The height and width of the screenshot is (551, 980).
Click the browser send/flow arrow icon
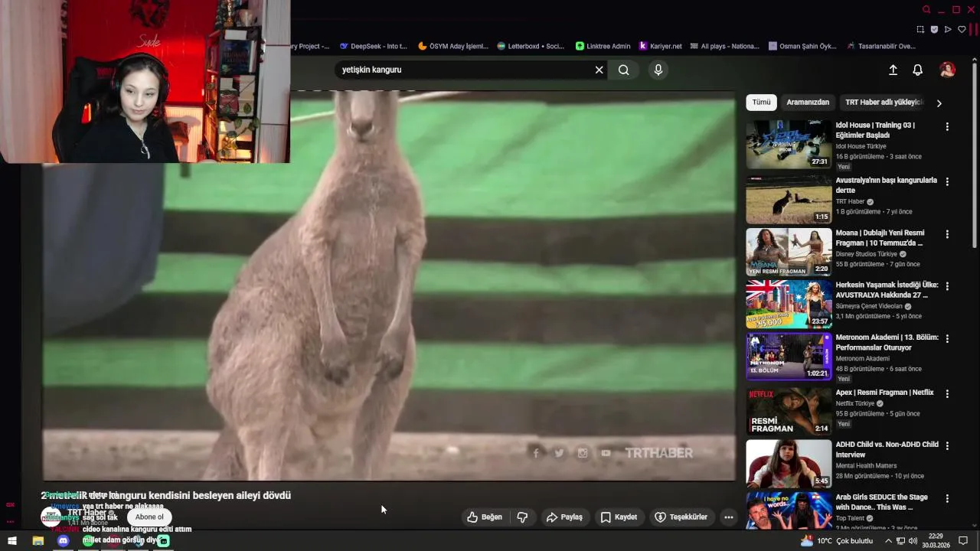[x=948, y=29]
